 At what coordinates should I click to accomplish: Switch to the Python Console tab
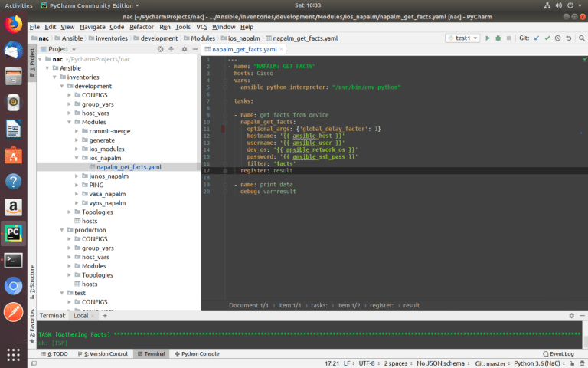197,353
